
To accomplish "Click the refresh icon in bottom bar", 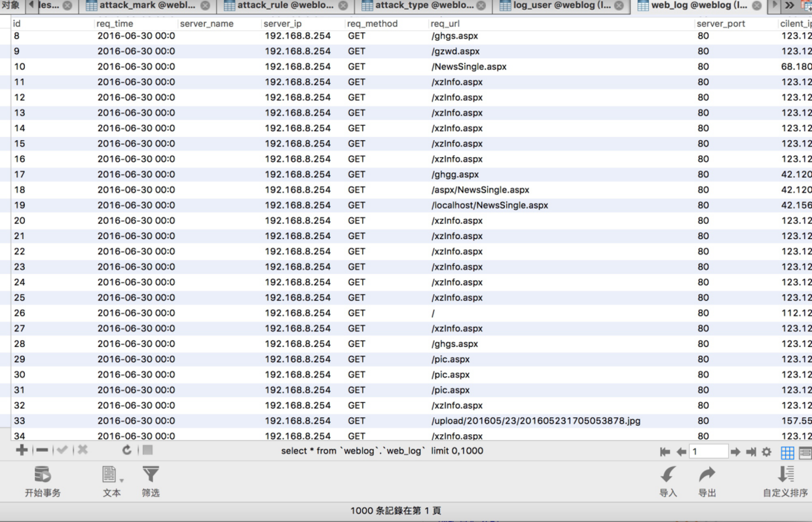I will pyautogui.click(x=127, y=450).
